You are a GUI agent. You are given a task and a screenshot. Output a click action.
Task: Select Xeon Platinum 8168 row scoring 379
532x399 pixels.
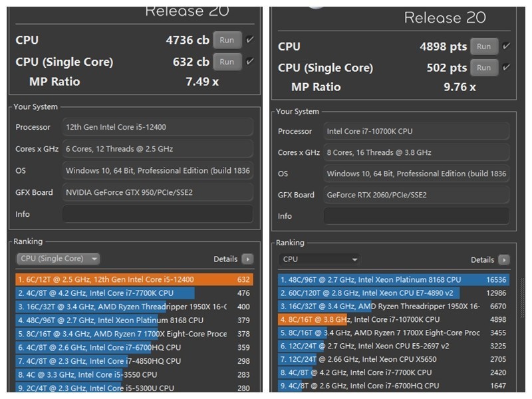[x=134, y=321]
